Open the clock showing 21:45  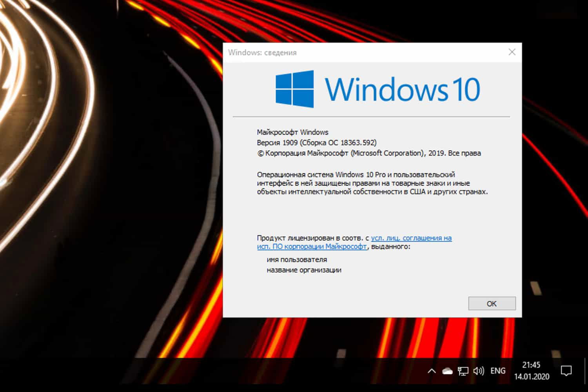click(531, 365)
